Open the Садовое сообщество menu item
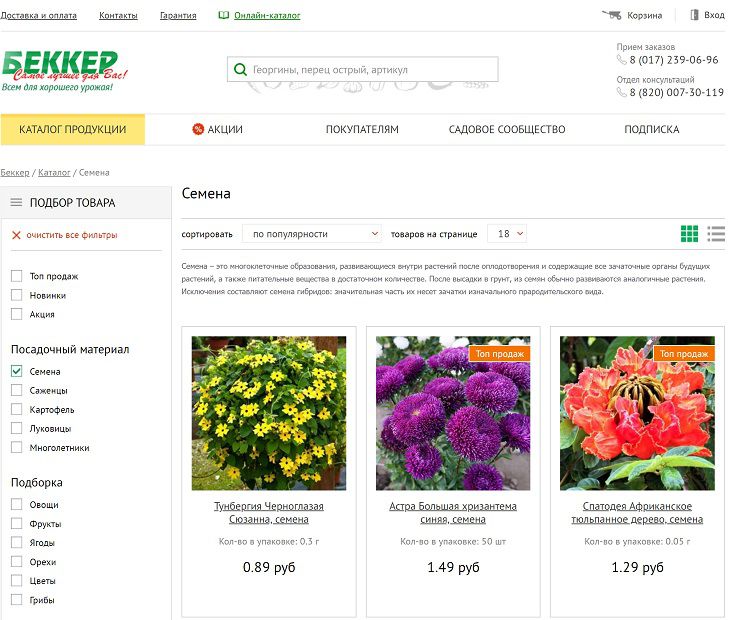Screen dimensions: 730x620 (506, 129)
